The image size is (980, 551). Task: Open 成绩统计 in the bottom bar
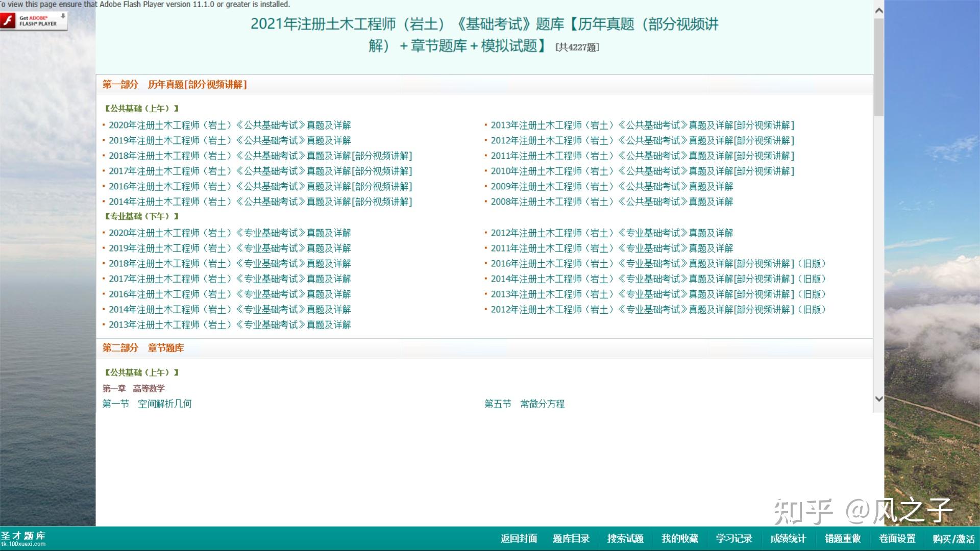[x=788, y=539]
